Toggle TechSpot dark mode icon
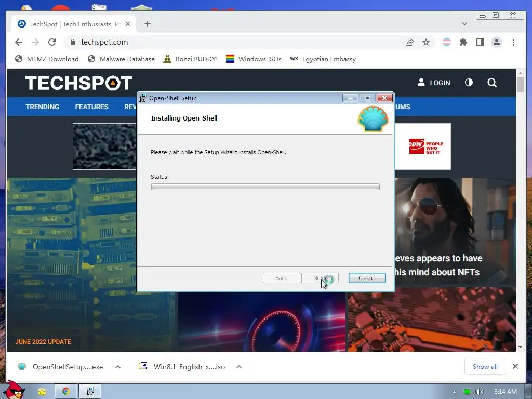This screenshot has height=399, width=532. click(469, 83)
